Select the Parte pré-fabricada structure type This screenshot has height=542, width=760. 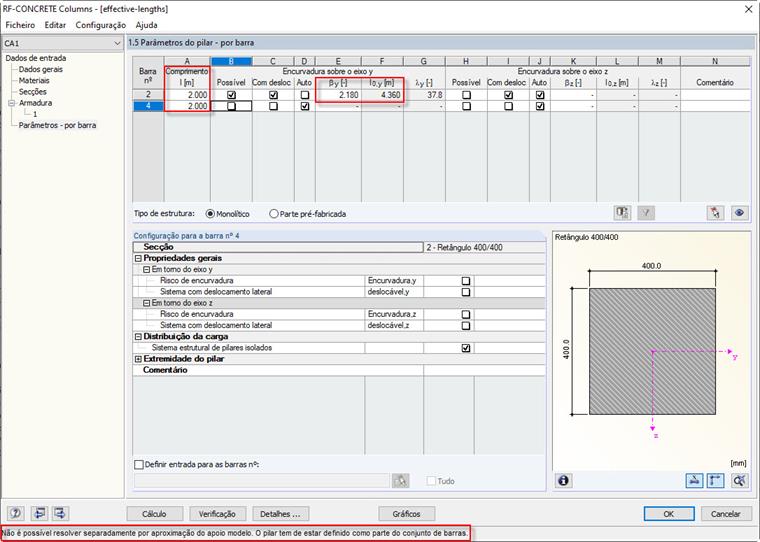pos(273,214)
